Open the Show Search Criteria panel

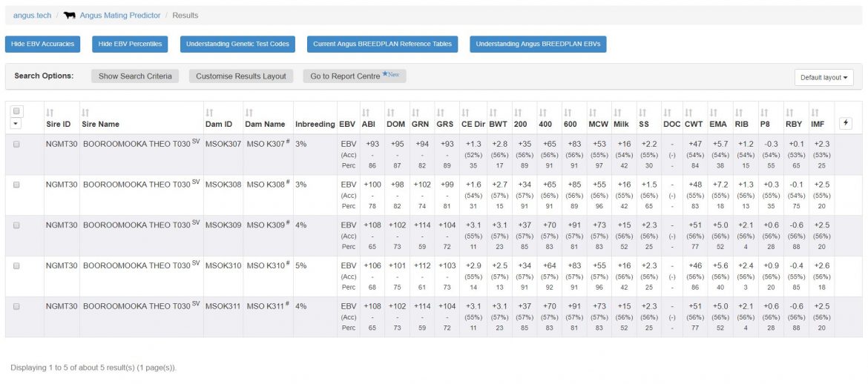[135, 76]
